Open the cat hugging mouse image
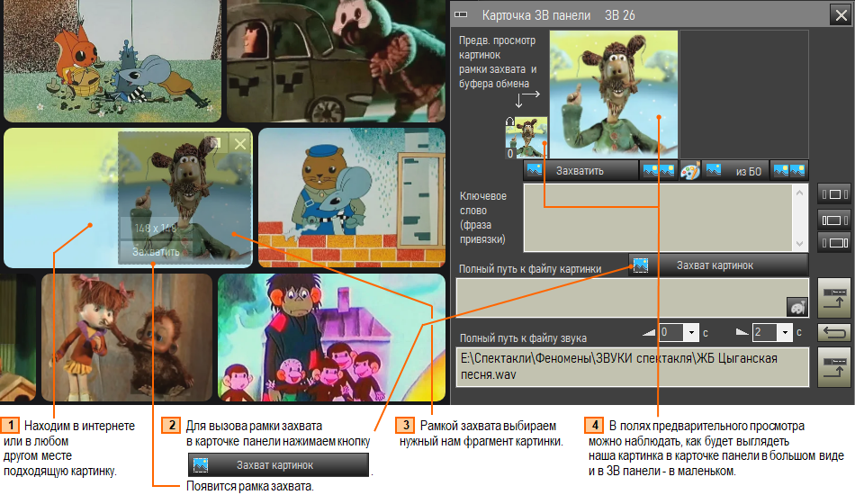This screenshot has width=855, height=504. [x=352, y=197]
